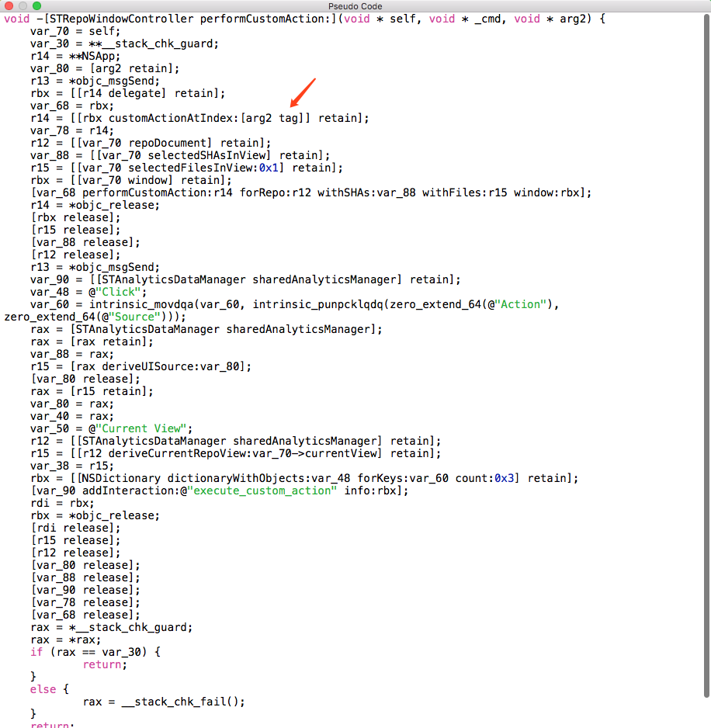
Task: Click the red arrow annotation
Action: point(303,92)
